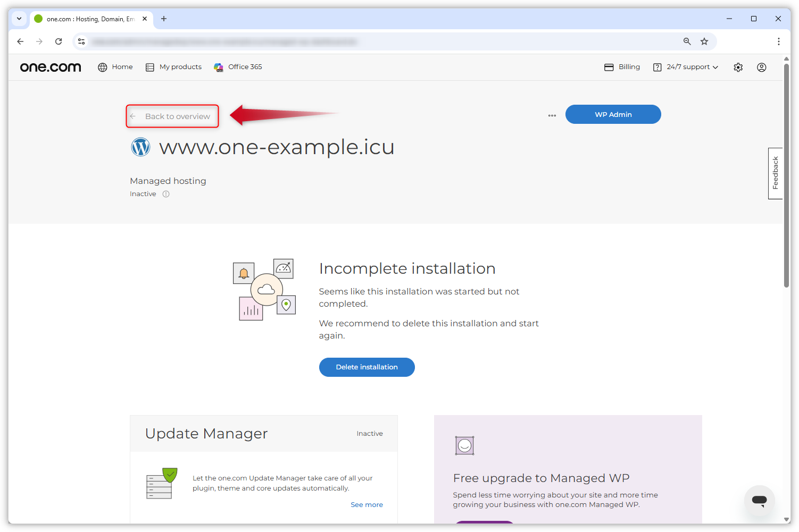Click the www.one-example.icu domain title

pos(277,147)
